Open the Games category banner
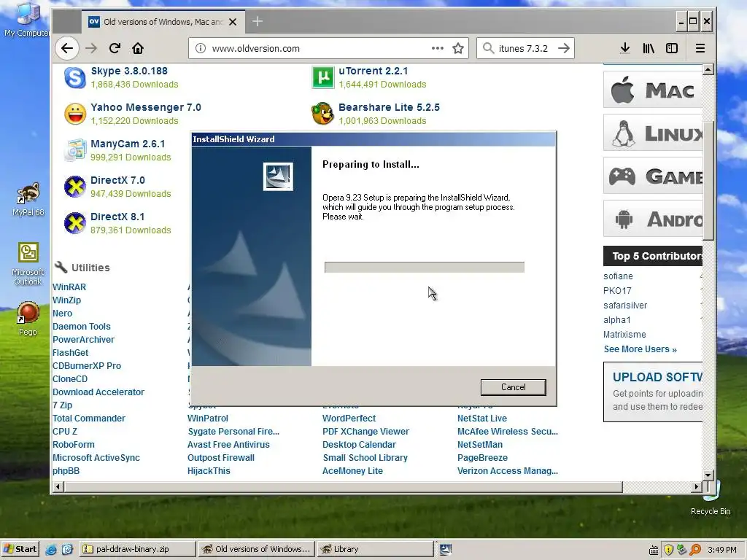This screenshot has height=560, width=747. 653,176
